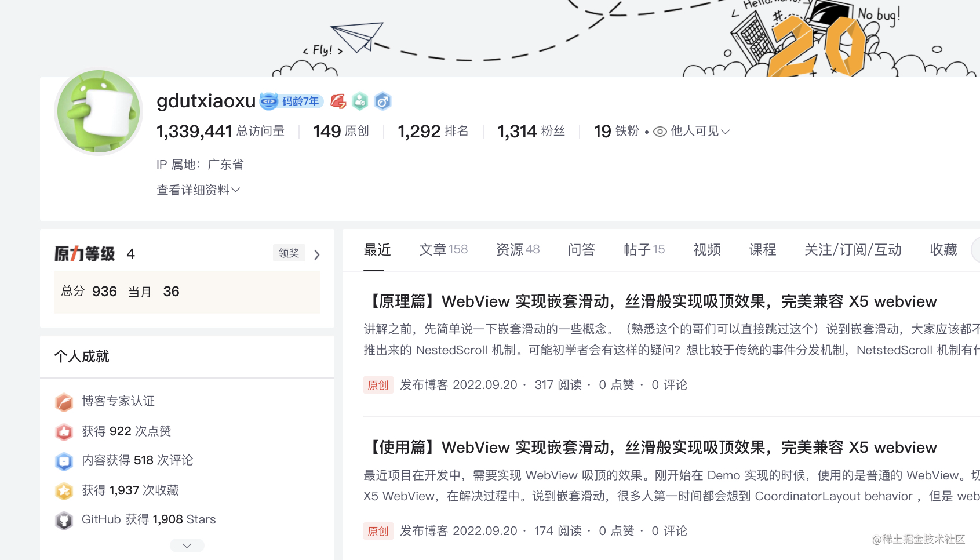Open the 原力等级 details arrow

(x=317, y=254)
